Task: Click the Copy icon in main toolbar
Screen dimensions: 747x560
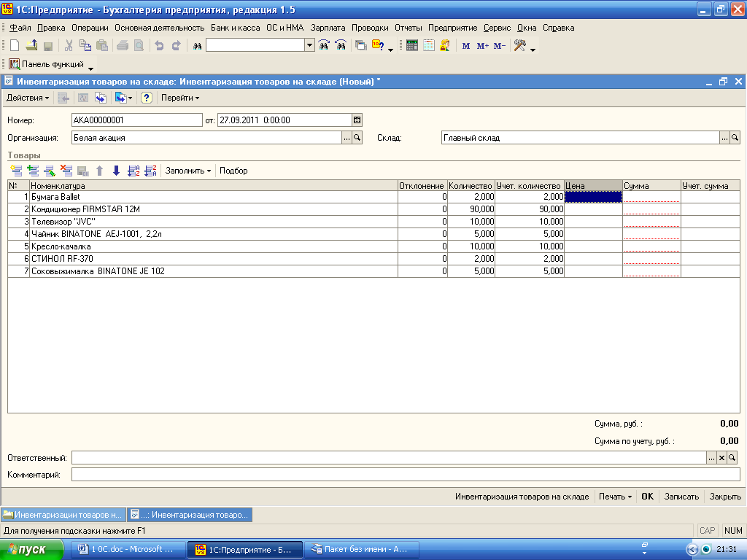Action: click(x=85, y=46)
